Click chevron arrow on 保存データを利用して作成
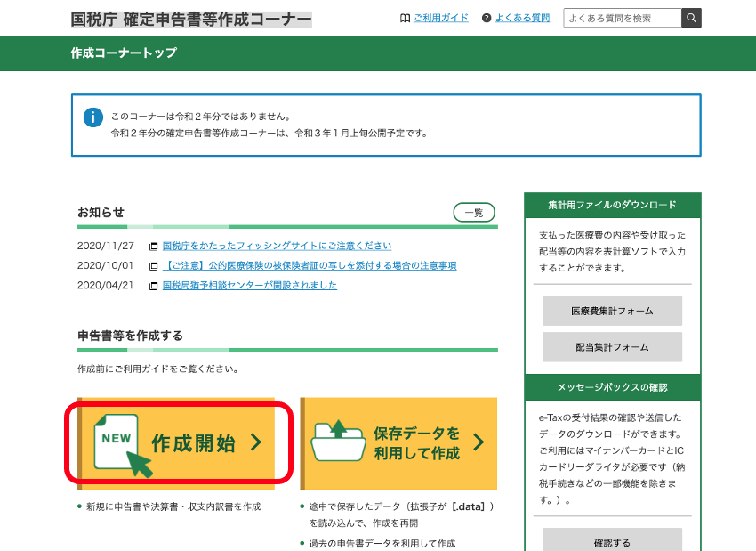The image size is (756, 551). (479, 442)
